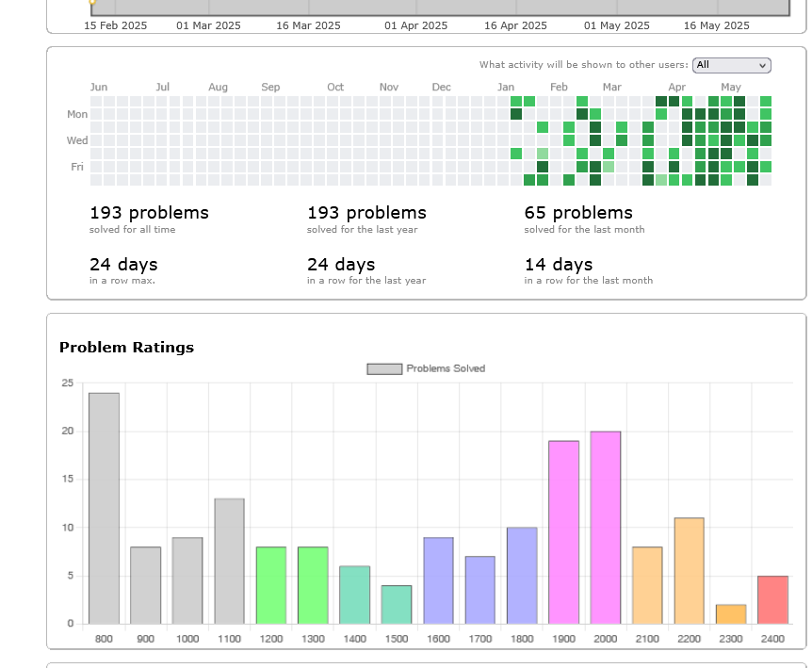812x668 pixels.
Task: Select the pink bar for rating 1900
Action: pos(564,532)
